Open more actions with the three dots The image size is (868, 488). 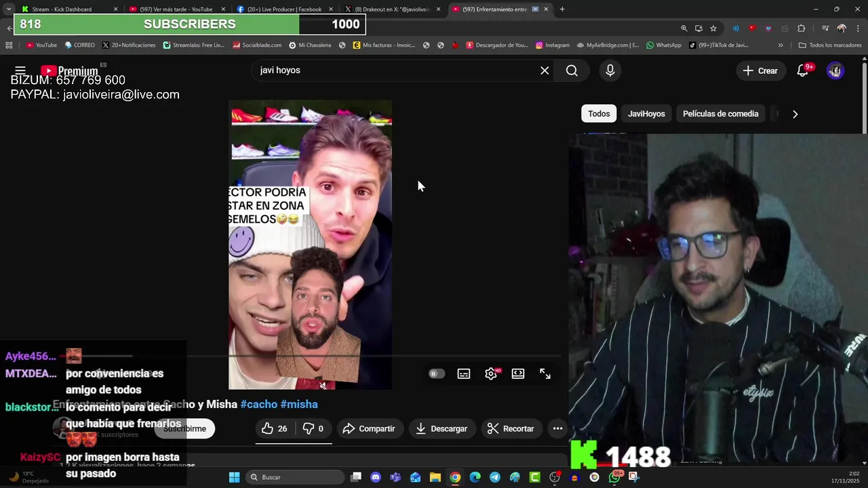click(x=557, y=428)
